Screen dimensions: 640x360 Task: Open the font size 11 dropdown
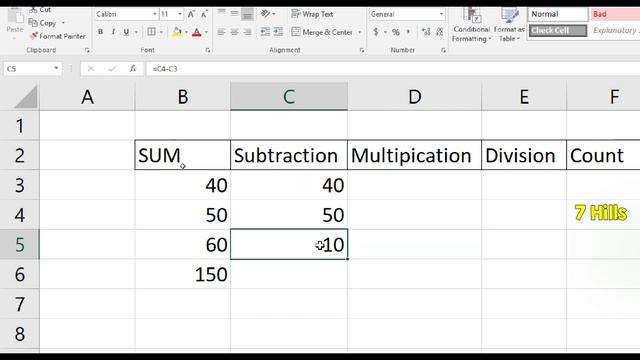pos(180,14)
